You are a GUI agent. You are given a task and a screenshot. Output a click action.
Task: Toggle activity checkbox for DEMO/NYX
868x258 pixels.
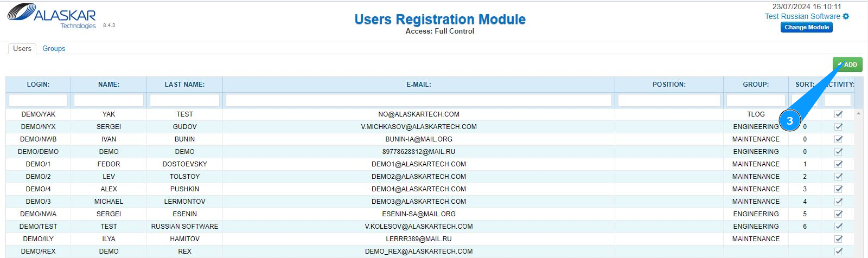point(839,126)
